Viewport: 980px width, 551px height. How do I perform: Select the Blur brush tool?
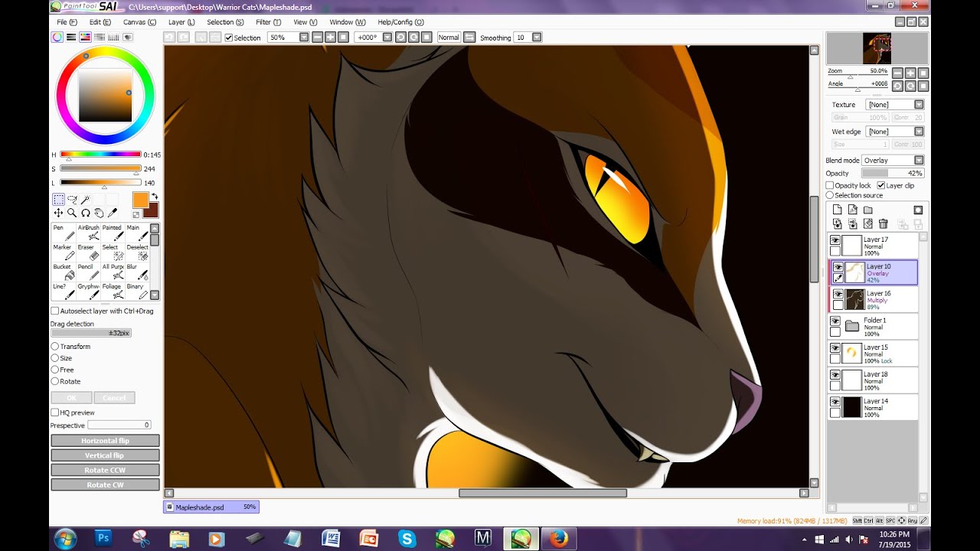point(136,272)
